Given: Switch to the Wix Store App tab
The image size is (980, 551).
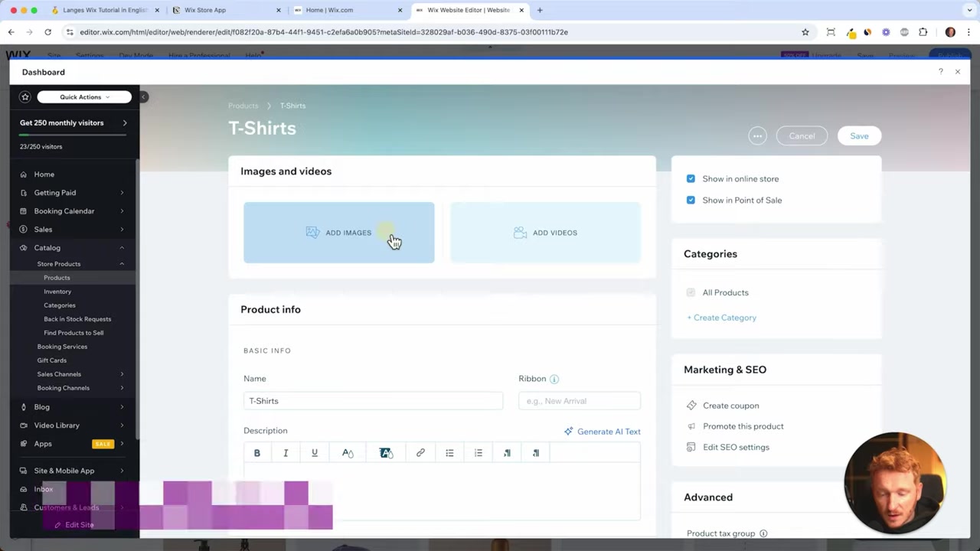Looking at the screenshot, I should click(227, 11).
